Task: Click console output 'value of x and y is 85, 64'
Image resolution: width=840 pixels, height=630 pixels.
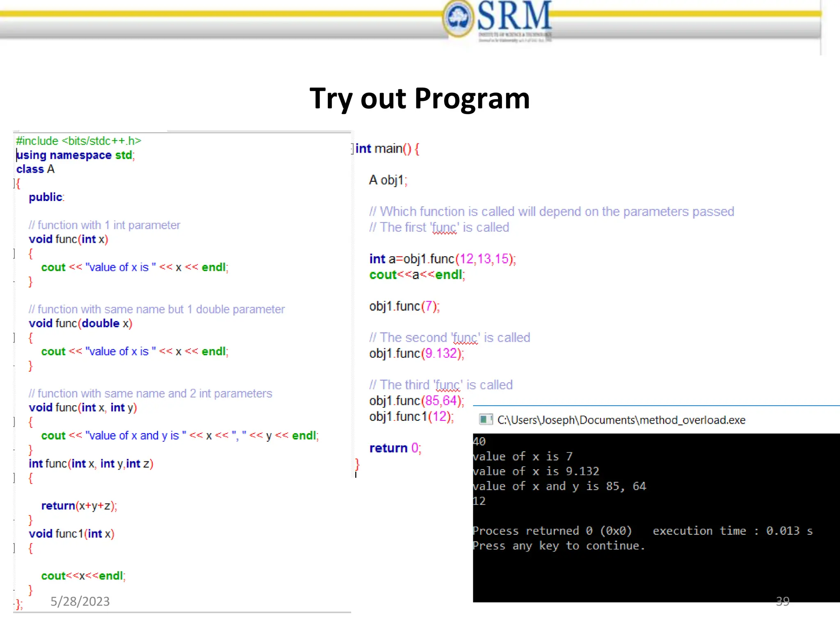Action: click(559, 486)
